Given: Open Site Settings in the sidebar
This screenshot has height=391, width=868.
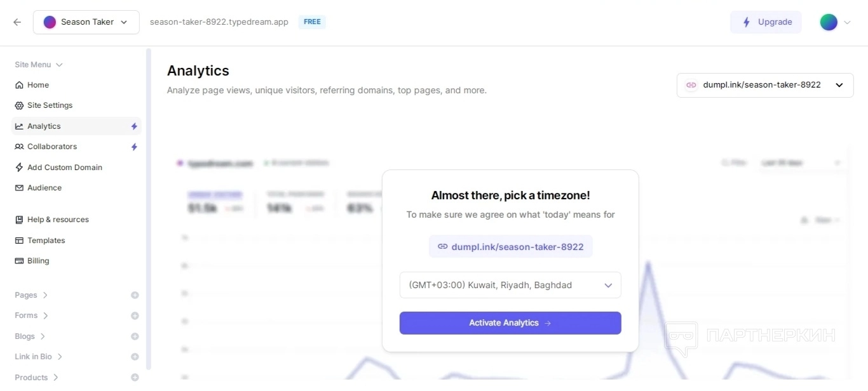Looking at the screenshot, I should pyautogui.click(x=50, y=105).
